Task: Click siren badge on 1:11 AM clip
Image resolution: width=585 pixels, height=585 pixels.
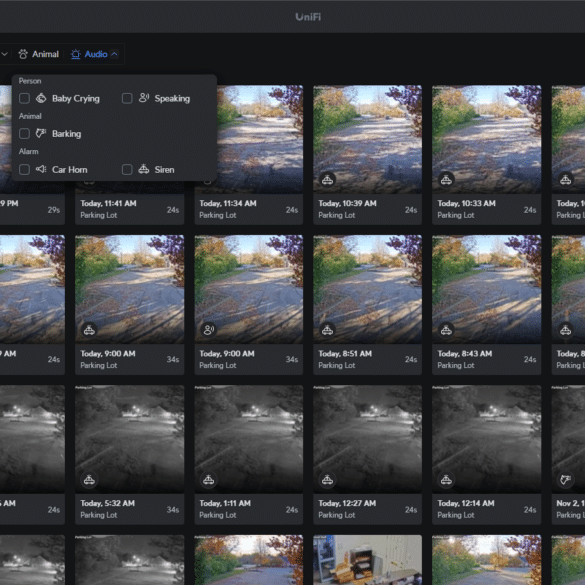Action: pos(208,480)
